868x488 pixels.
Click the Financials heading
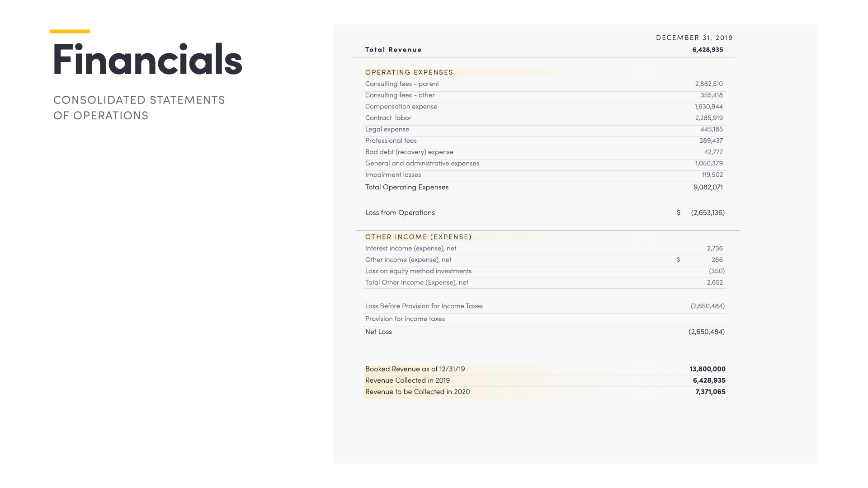tap(147, 59)
